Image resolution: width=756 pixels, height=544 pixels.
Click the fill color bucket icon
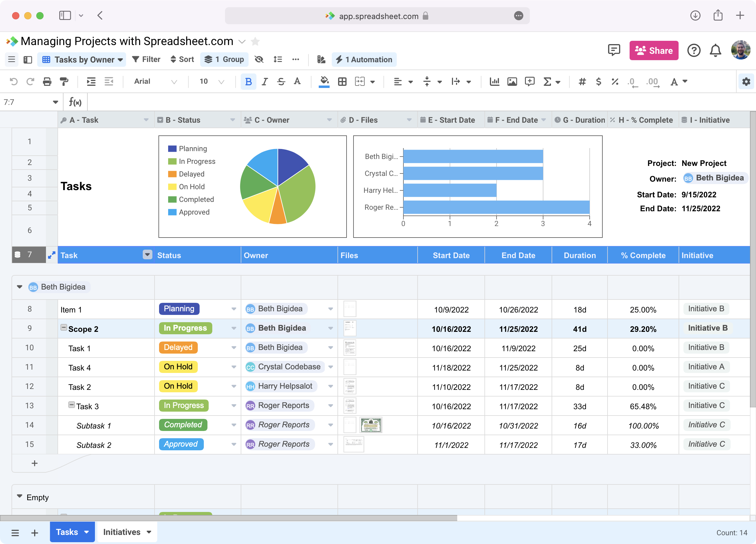(324, 81)
